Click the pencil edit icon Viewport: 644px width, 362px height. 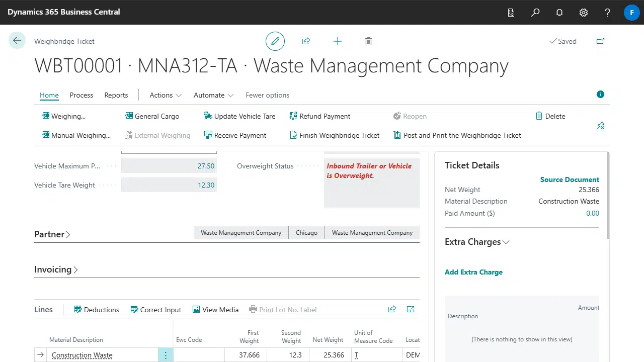click(275, 41)
